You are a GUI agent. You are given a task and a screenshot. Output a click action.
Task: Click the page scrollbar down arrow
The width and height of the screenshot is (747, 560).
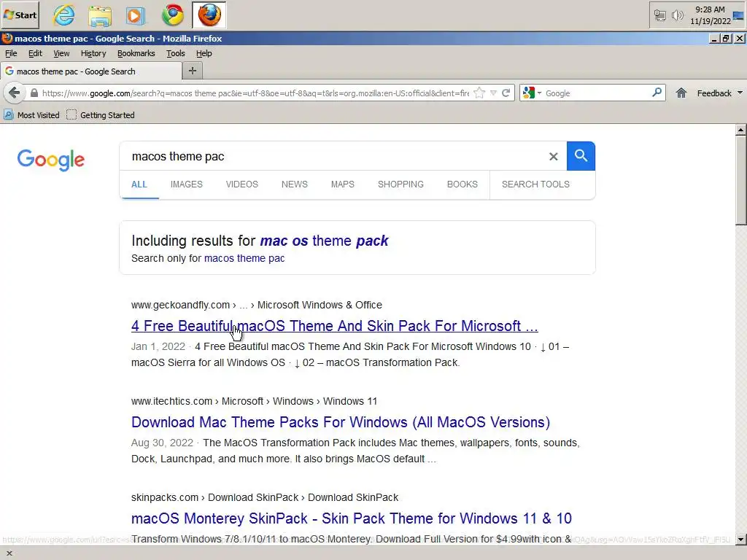[741, 540]
